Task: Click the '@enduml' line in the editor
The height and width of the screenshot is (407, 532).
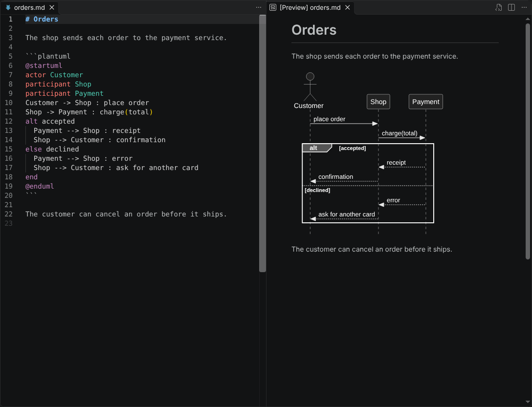Action: 40,186
